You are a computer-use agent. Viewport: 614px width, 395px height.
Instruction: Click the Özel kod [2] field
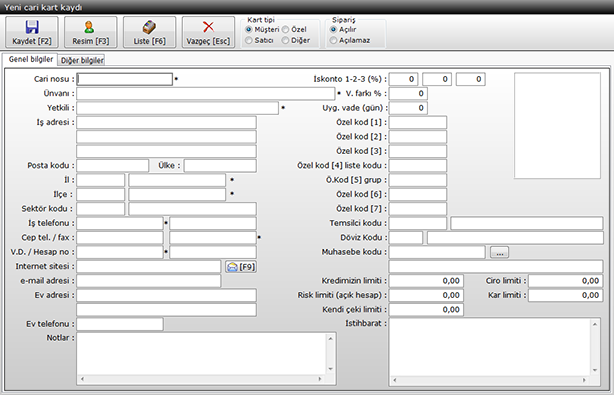[x=418, y=137]
